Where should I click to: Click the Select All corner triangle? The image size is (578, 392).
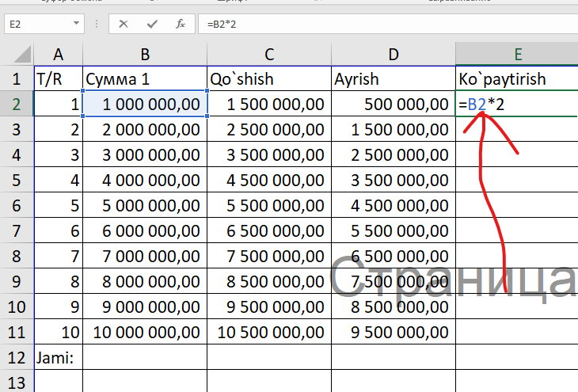[x=21, y=55]
